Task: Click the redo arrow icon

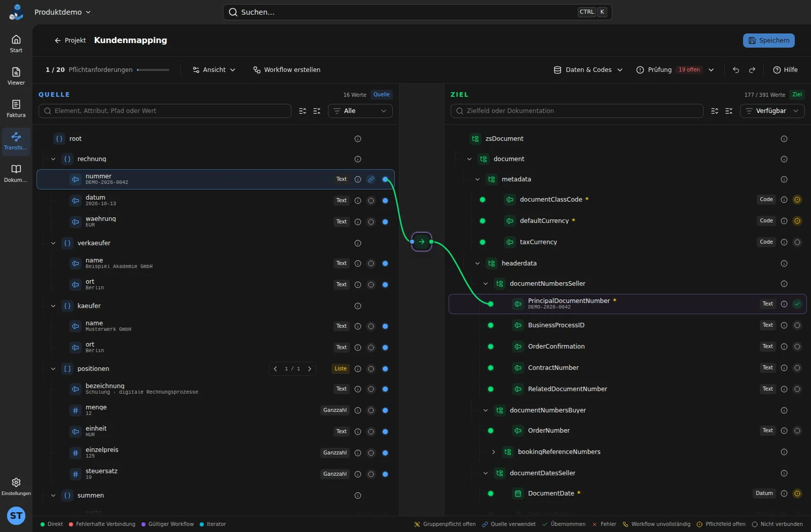Action: [x=752, y=70]
